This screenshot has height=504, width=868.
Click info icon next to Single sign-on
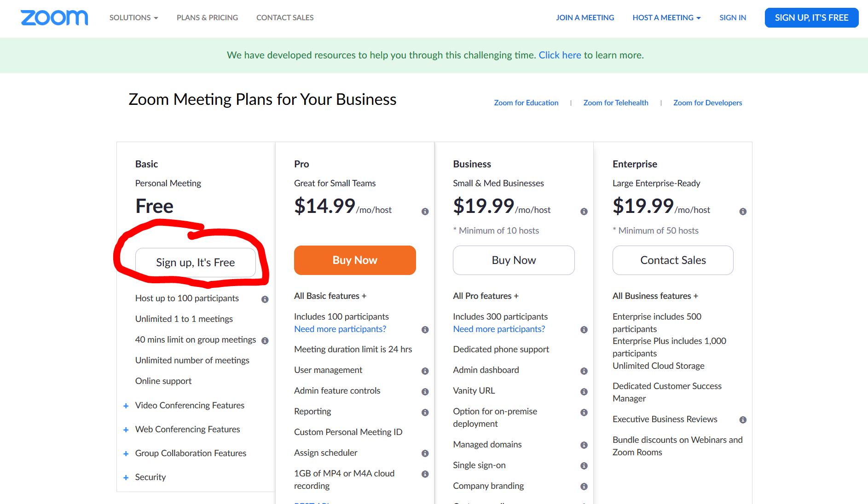tap(584, 466)
